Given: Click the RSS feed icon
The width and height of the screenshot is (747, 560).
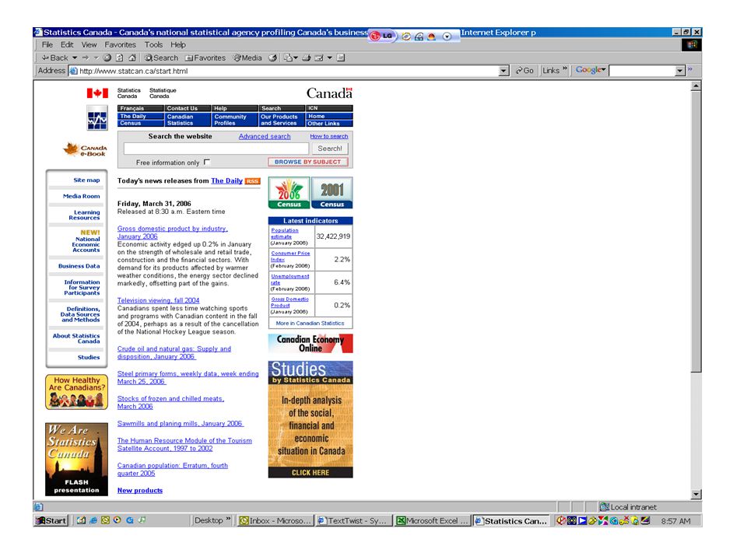Looking at the screenshot, I should click(x=252, y=181).
